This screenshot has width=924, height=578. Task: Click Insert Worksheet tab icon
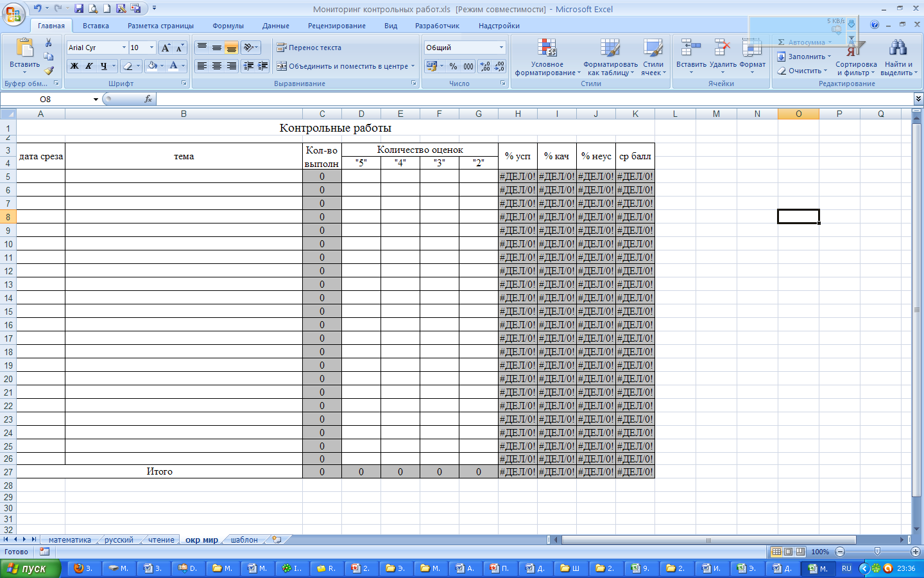tap(277, 539)
